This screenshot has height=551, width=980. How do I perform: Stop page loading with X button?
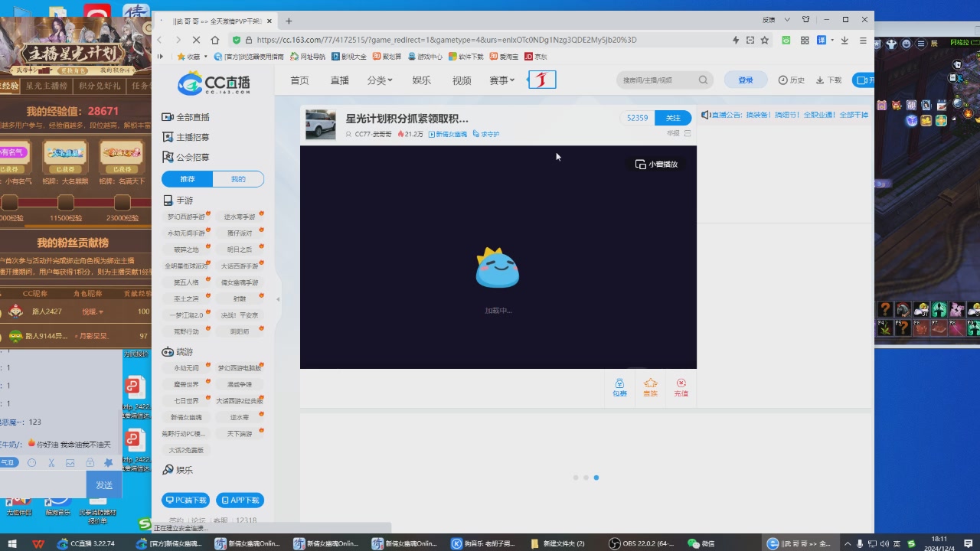[196, 40]
